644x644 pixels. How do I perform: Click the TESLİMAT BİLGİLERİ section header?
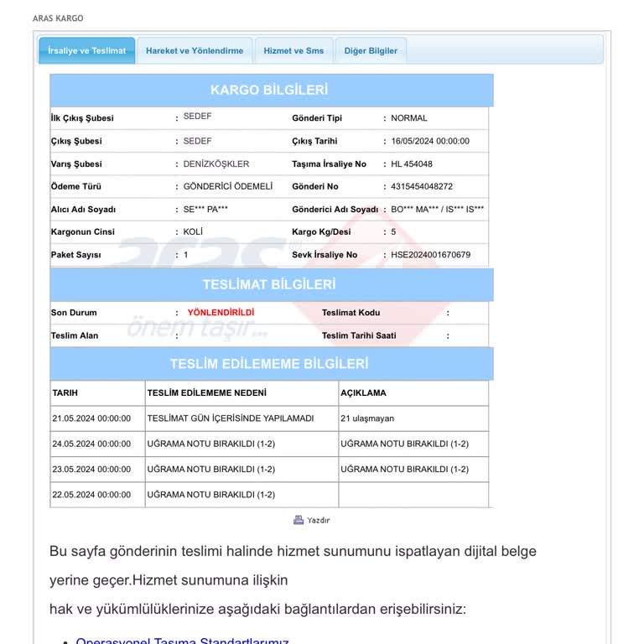tap(272, 284)
